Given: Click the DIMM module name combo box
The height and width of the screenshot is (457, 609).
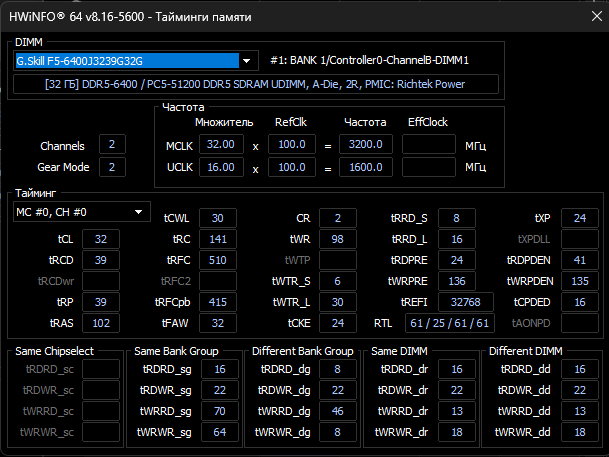Looking at the screenshot, I should [136, 61].
